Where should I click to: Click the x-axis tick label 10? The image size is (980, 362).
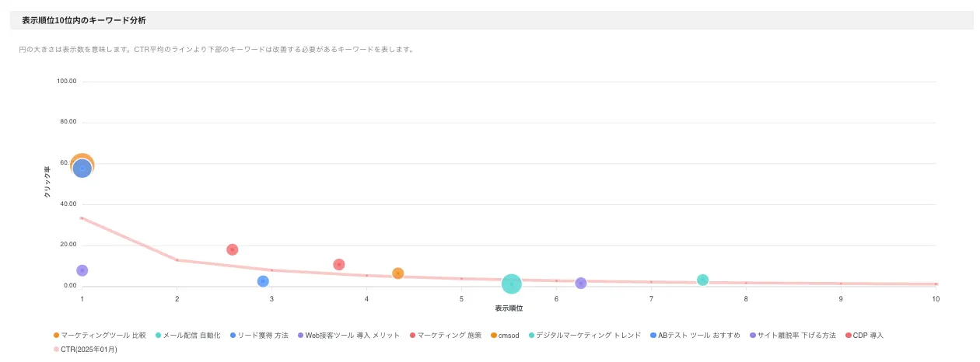pos(936,298)
